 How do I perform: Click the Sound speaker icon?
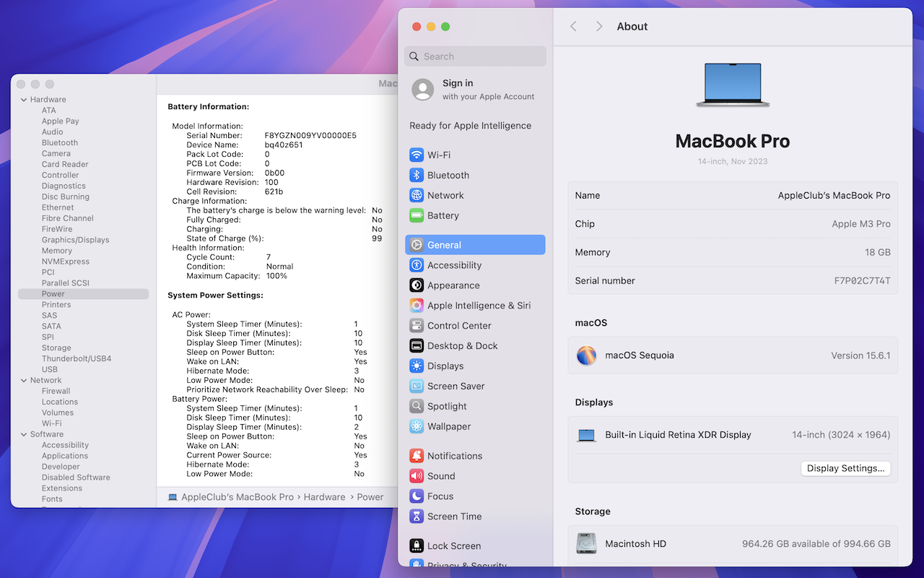[417, 476]
